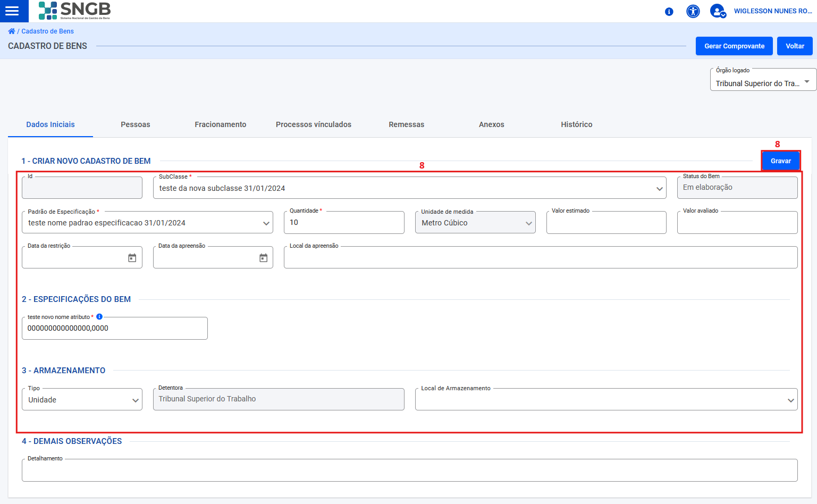817x504 pixels.
Task: Expand the Órgão logado dropdown
Action: click(763, 80)
